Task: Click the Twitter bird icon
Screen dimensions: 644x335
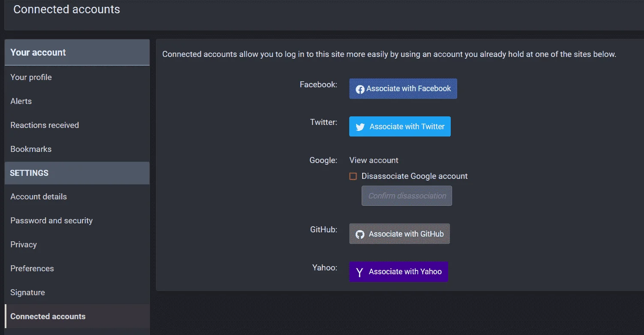Action: pyautogui.click(x=360, y=127)
